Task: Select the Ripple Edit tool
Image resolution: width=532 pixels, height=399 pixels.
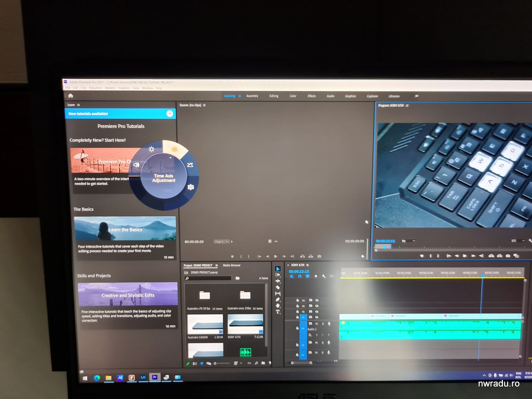Action: click(278, 281)
